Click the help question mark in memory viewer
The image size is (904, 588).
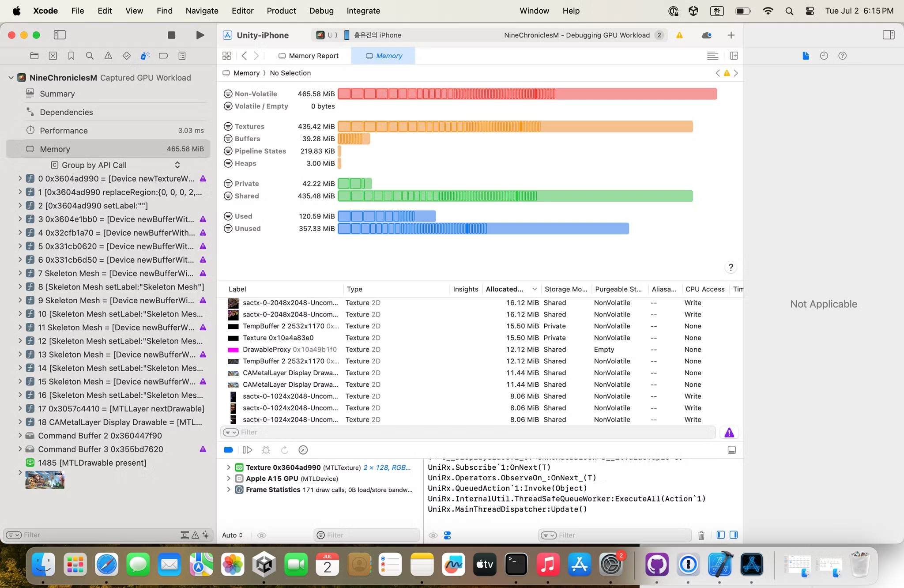click(x=731, y=267)
